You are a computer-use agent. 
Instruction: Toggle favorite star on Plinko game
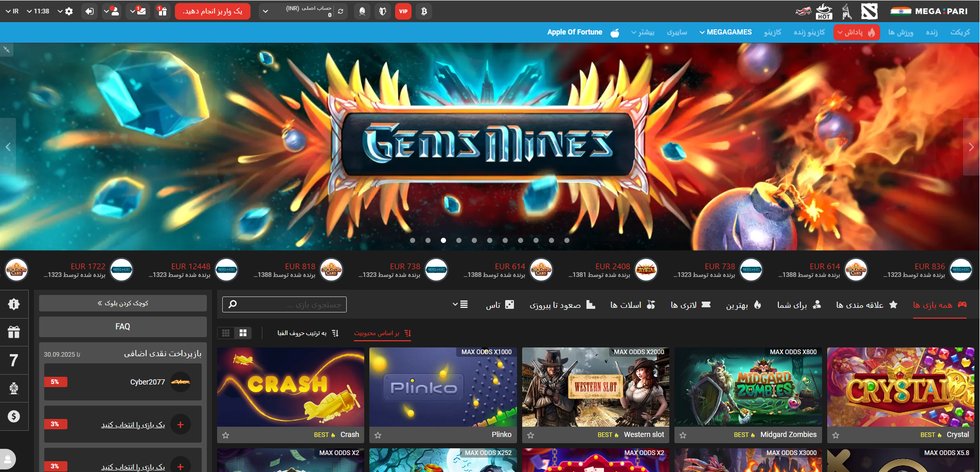(378, 435)
